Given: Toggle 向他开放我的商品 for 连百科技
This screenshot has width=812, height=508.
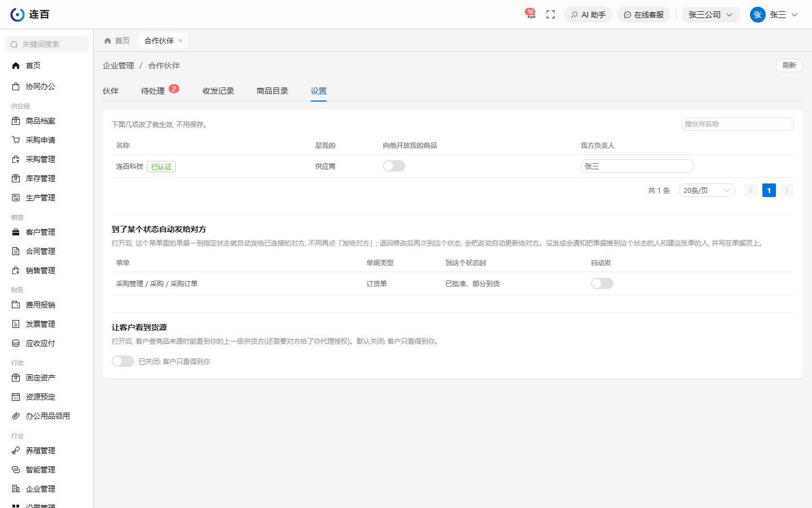Looking at the screenshot, I should pos(394,166).
